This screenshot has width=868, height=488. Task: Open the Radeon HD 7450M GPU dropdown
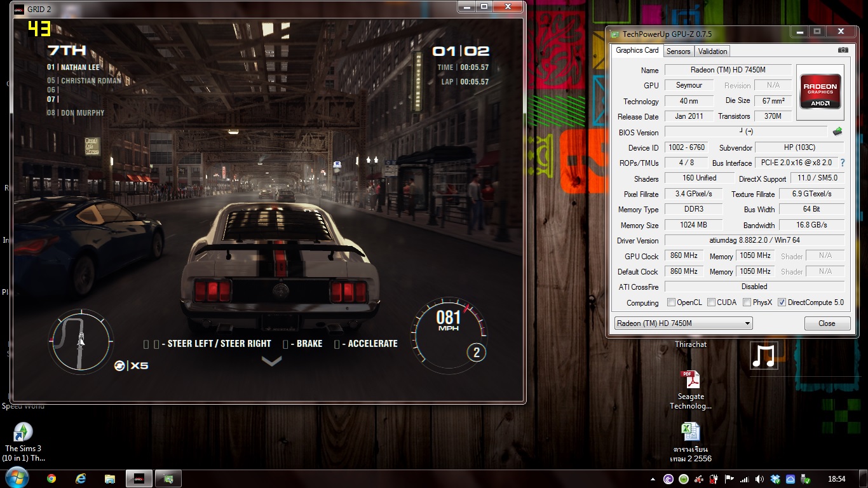tap(683, 323)
